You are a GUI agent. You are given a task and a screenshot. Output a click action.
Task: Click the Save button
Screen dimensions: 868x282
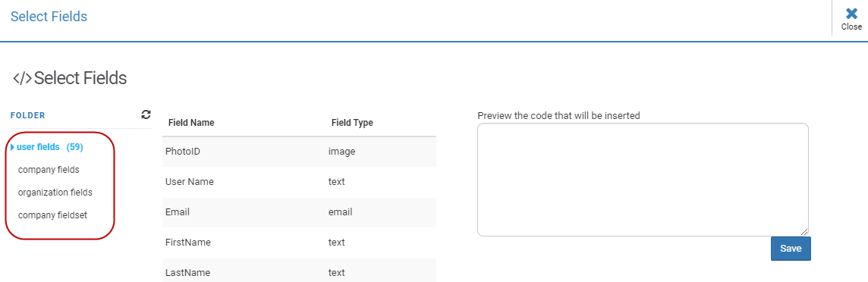pos(791,249)
